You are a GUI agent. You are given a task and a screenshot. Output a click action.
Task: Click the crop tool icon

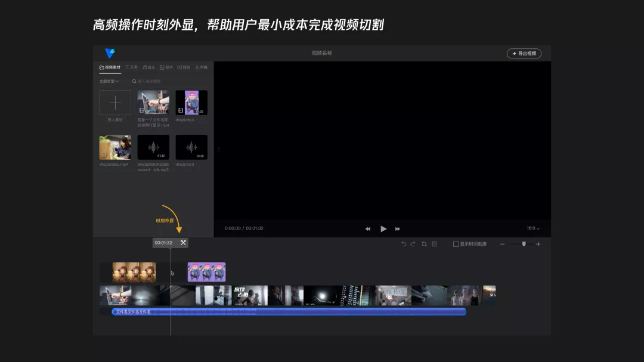point(424,244)
